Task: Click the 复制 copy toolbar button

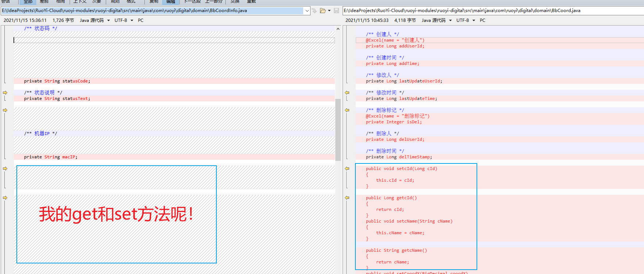Action: click(x=154, y=2)
